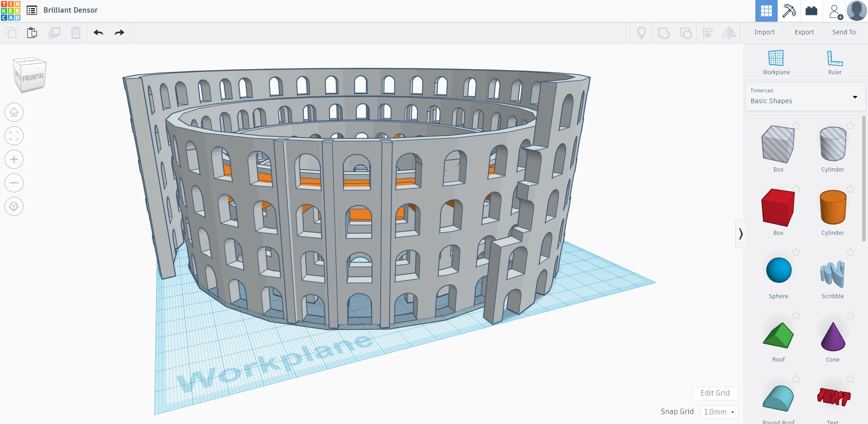Pick the teal Round Roof shape

(x=778, y=398)
